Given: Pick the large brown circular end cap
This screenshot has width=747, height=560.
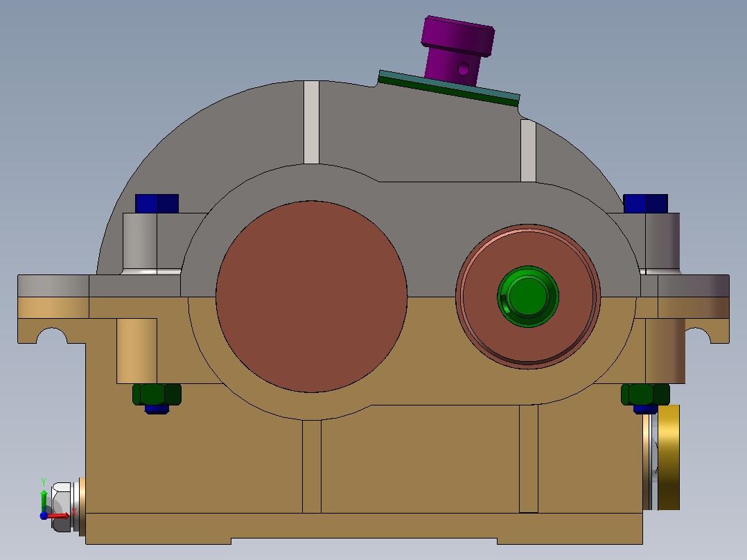Looking at the screenshot, I should 312,297.
